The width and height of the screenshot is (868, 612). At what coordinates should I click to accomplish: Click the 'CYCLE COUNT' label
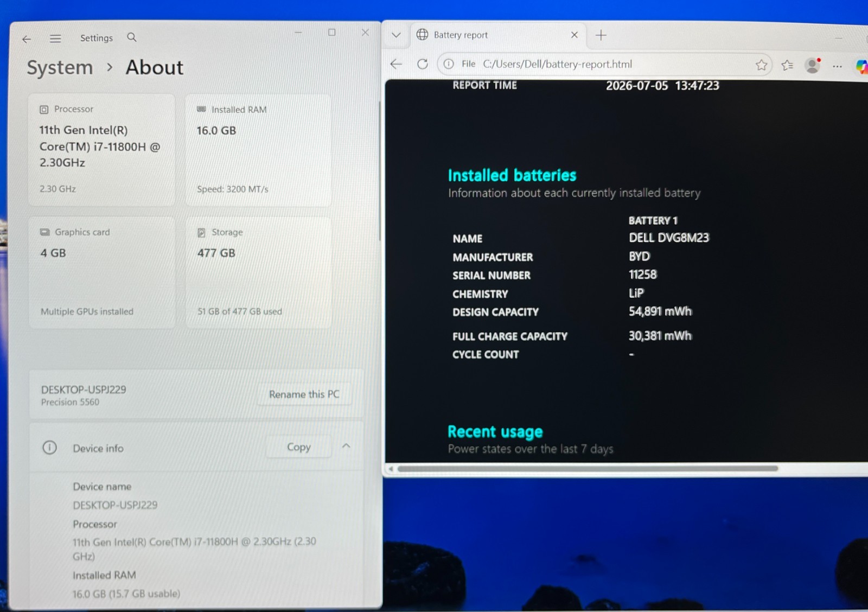(x=486, y=355)
